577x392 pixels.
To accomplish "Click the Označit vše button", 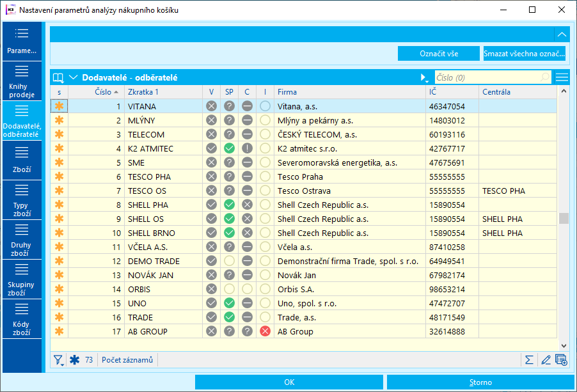I will tap(439, 54).
